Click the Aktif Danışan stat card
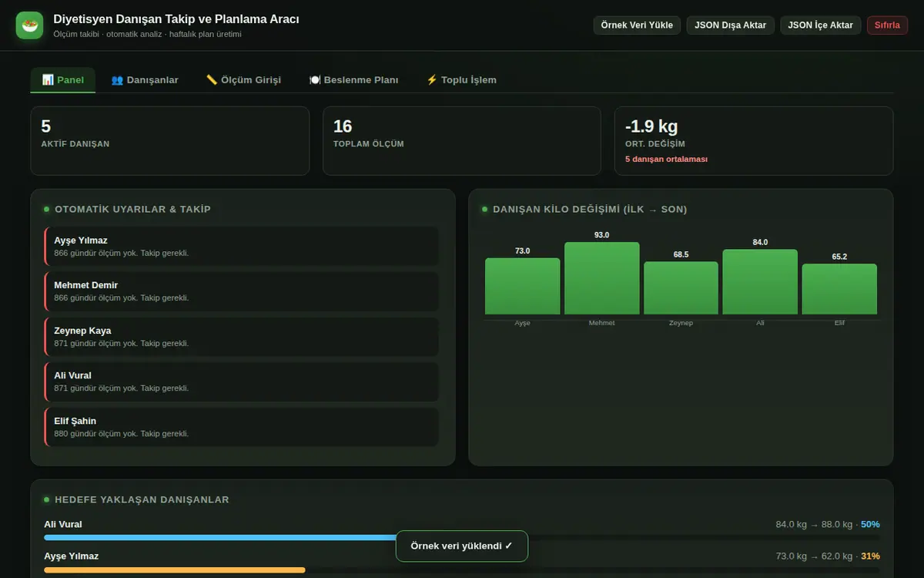This screenshot has width=924, height=578. [169, 141]
